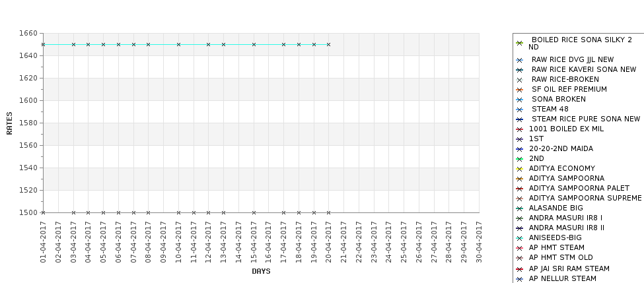Select the STEAM 48 legend label
The image size is (644, 283).
[550, 109]
